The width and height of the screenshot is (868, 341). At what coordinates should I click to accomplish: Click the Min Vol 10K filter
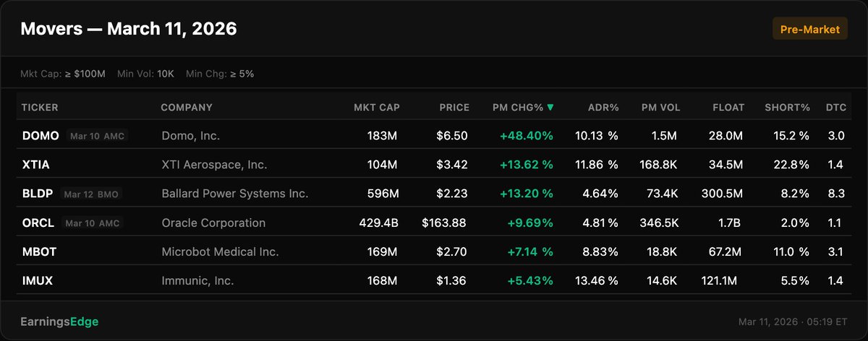[145, 74]
